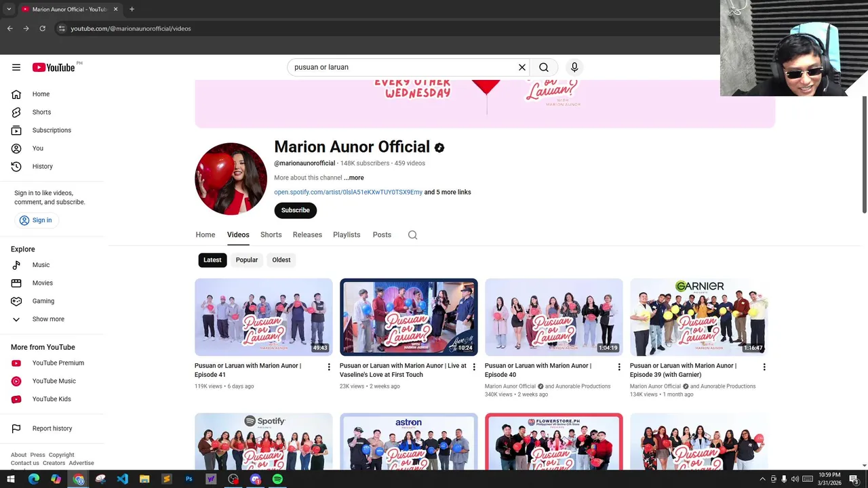This screenshot has height=488, width=868.
Task: Open Episode 40 video thumbnail
Action: coord(553,317)
